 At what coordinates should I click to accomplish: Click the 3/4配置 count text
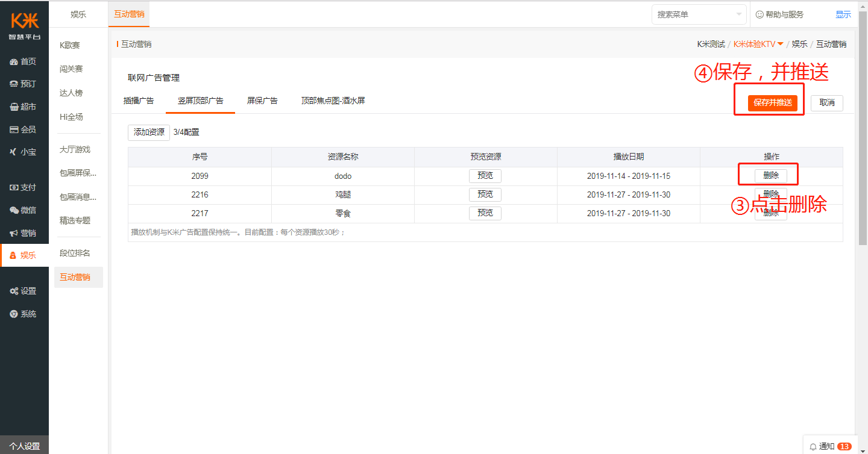pos(186,132)
